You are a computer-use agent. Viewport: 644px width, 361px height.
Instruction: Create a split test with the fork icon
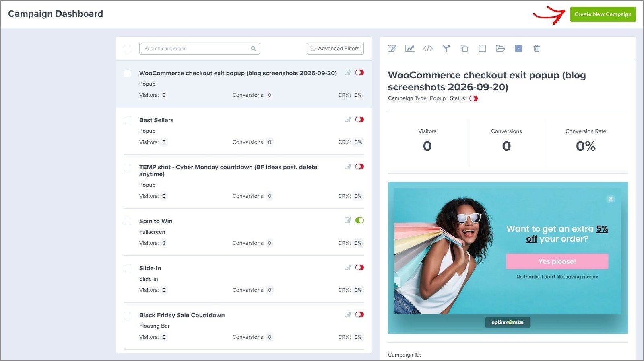point(446,49)
